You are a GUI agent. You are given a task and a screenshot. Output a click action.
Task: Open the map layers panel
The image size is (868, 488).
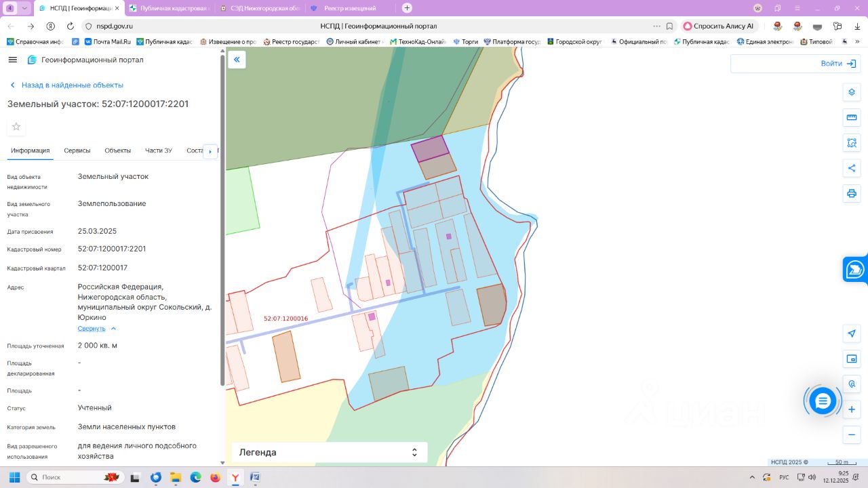tap(852, 92)
